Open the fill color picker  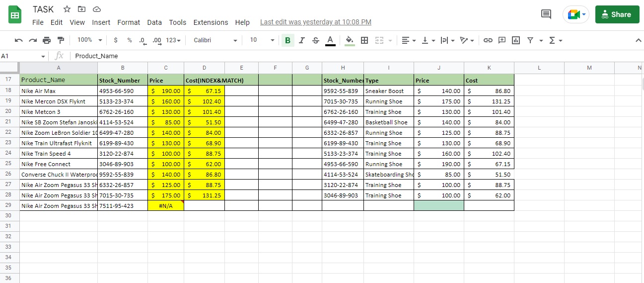(x=350, y=40)
